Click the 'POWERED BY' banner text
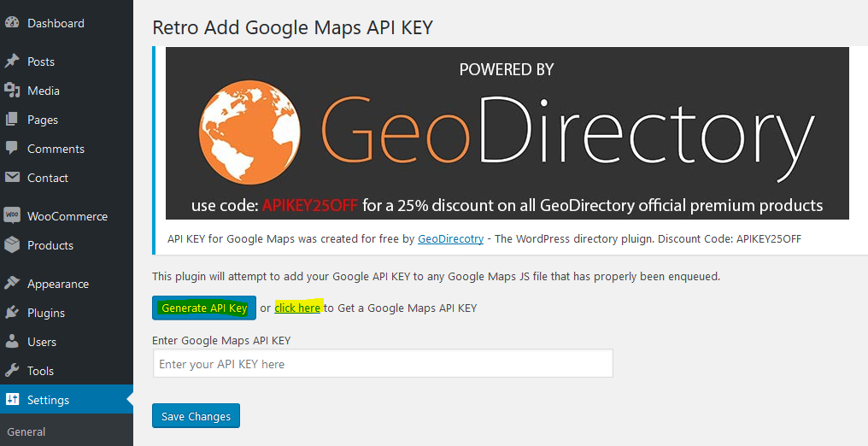 [x=507, y=69]
